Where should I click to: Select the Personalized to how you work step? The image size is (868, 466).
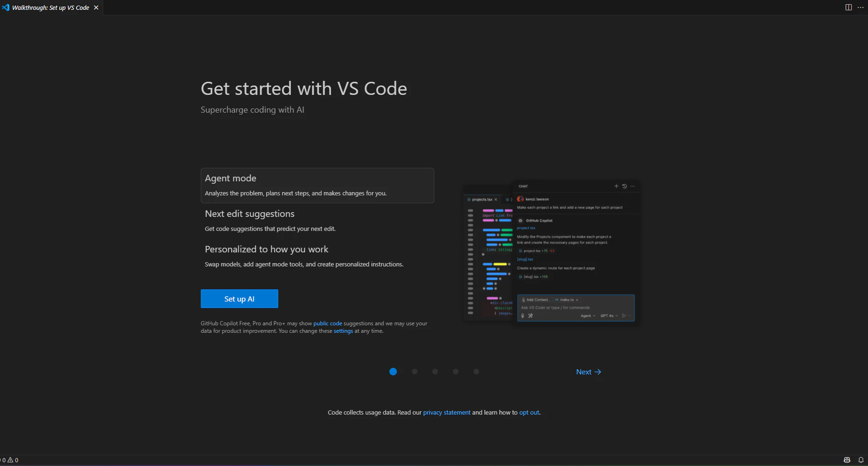[x=318, y=257]
